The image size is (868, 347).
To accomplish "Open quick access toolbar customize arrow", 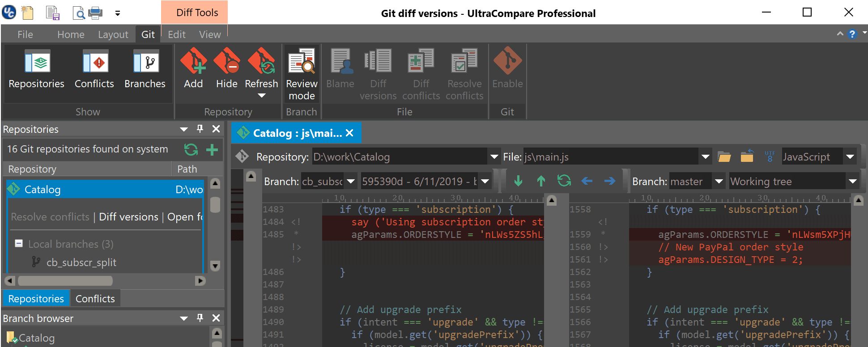I will click(x=118, y=13).
